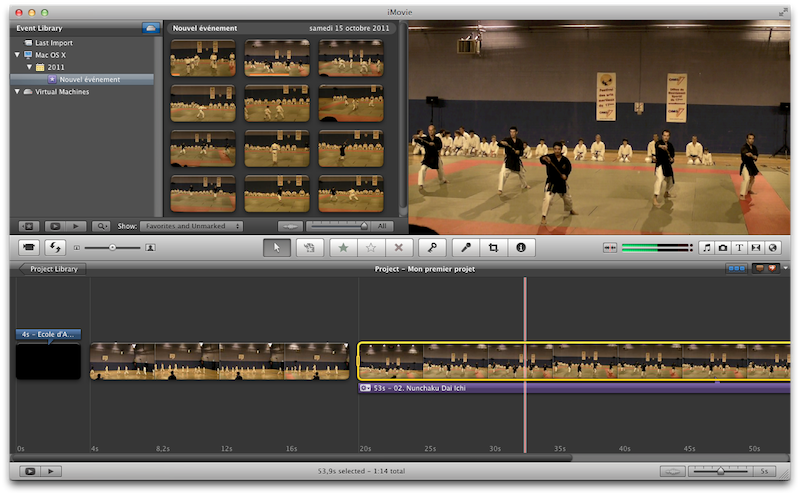
Task: Adjust the project zoom slider at bottom
Action: tap(720, 472)
